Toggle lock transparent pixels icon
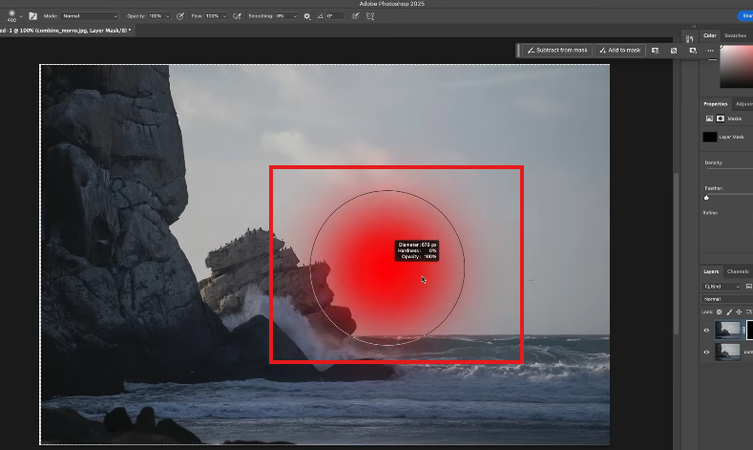 click(x=719, y=312)
